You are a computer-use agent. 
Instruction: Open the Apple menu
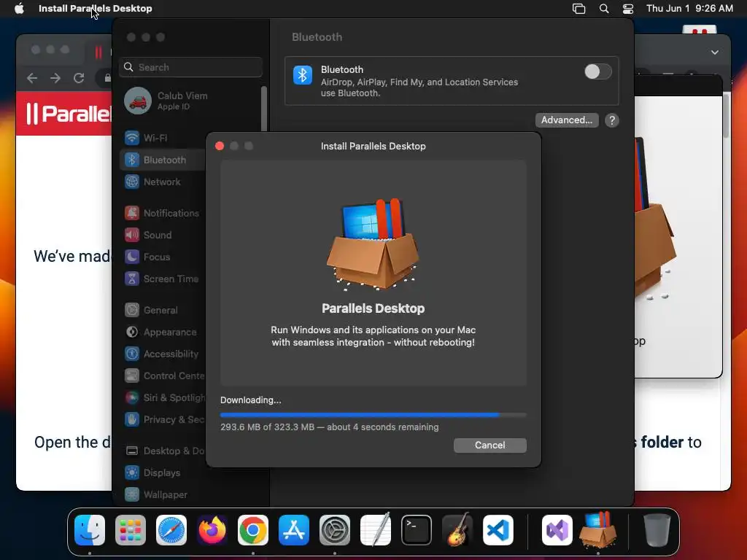(x=19, y=9)
